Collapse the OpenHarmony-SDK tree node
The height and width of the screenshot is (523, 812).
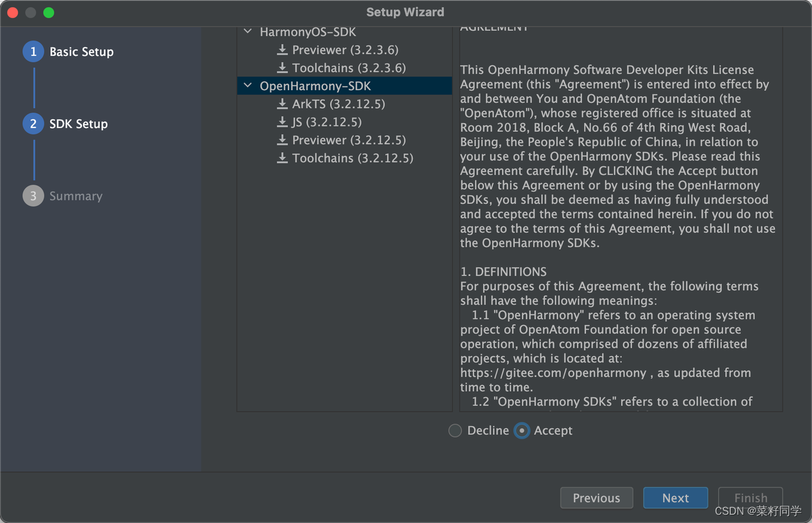(247, 86)
